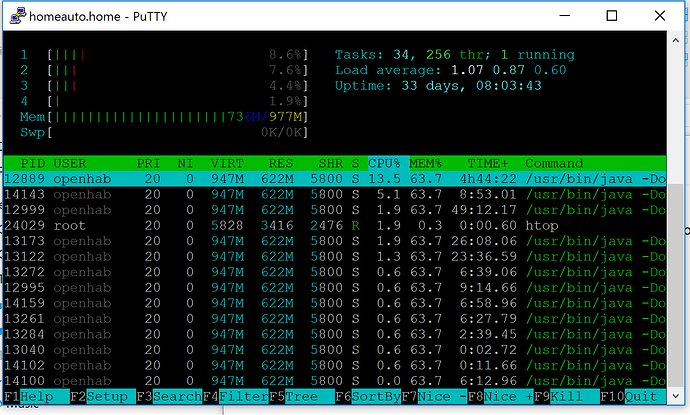690x415 pixels.
Task: Select the root htop process row
Action: click(x=300, y=226)
